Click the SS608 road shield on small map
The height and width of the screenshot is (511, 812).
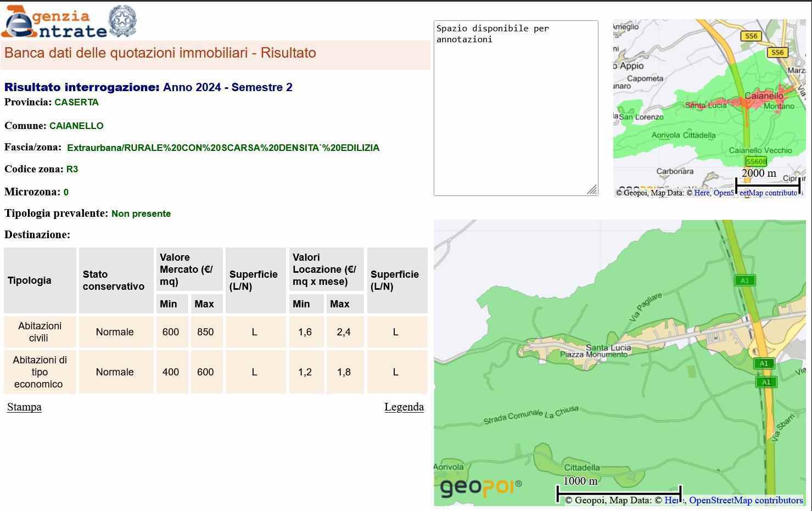click(756, 161)
